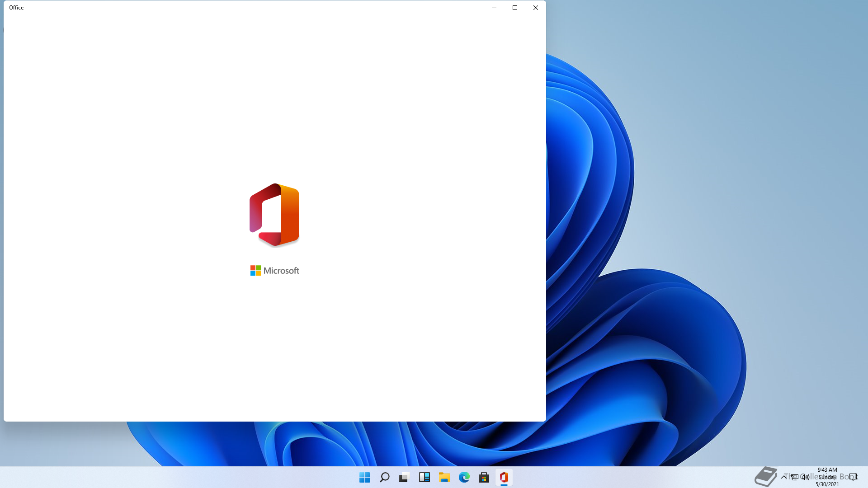Open the Windows Start menu
Image resolution: width=868 pixels, height=488 pixels.
pyautogui.click(x=364, y=477)
